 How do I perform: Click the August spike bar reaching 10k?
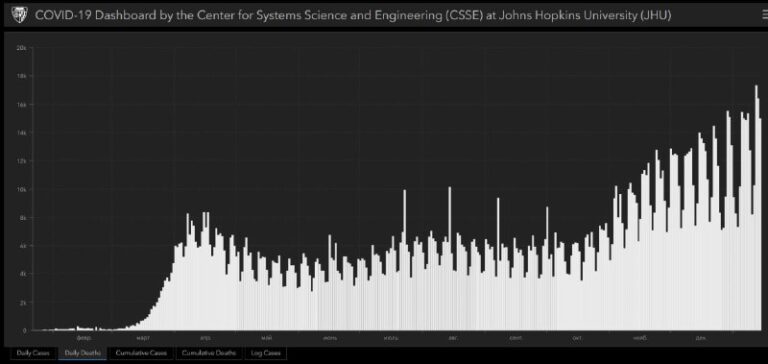(x=450, y=259)
